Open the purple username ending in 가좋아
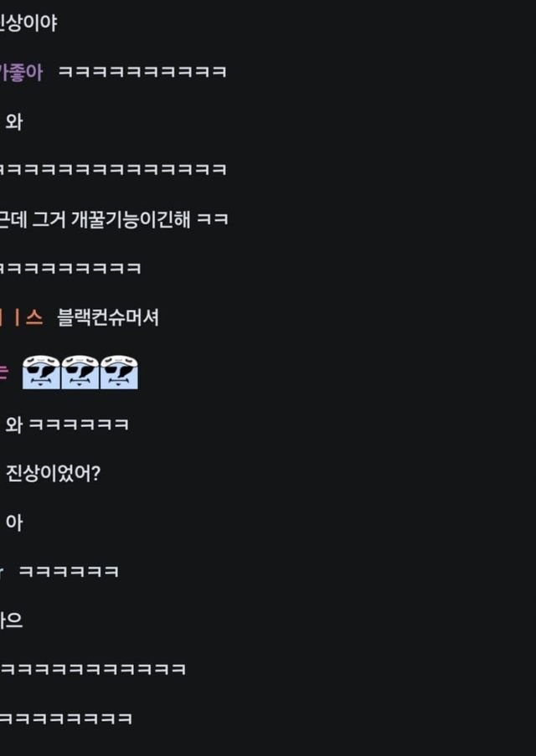 (x=21, y=73)
